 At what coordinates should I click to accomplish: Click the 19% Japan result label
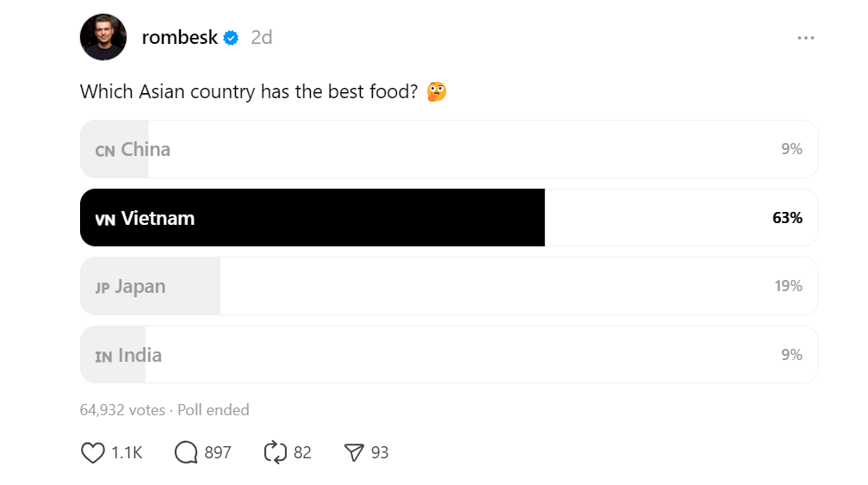point(788,286)
